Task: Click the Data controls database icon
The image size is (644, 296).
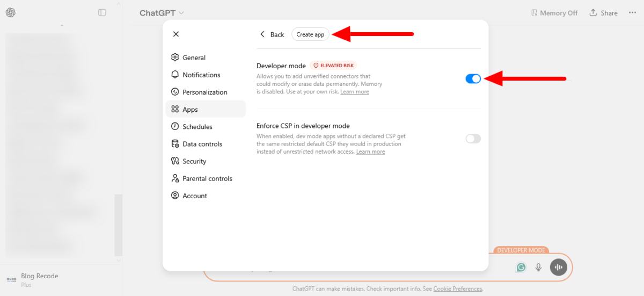Action: point(175,143)
